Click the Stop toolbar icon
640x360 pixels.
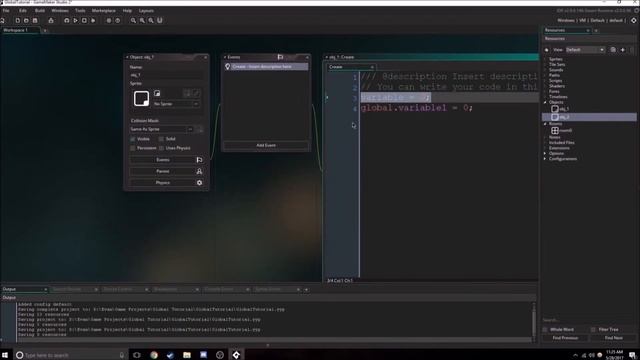84,20
